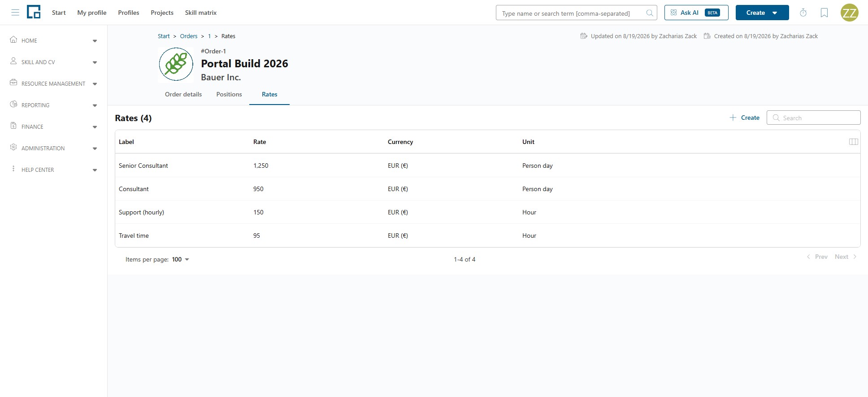
Task: Expand the SKILL AND CV section
Action: click(95, 62)
